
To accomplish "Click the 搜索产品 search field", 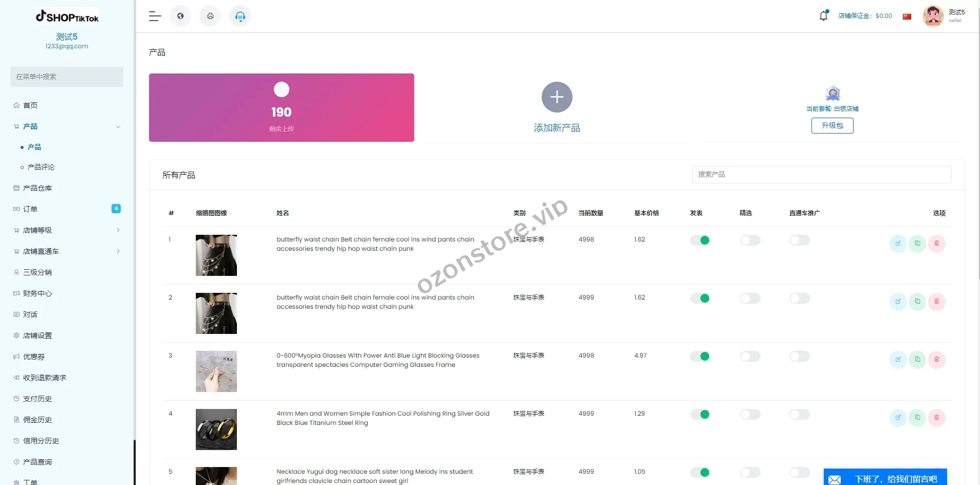I will coord(821,175).
